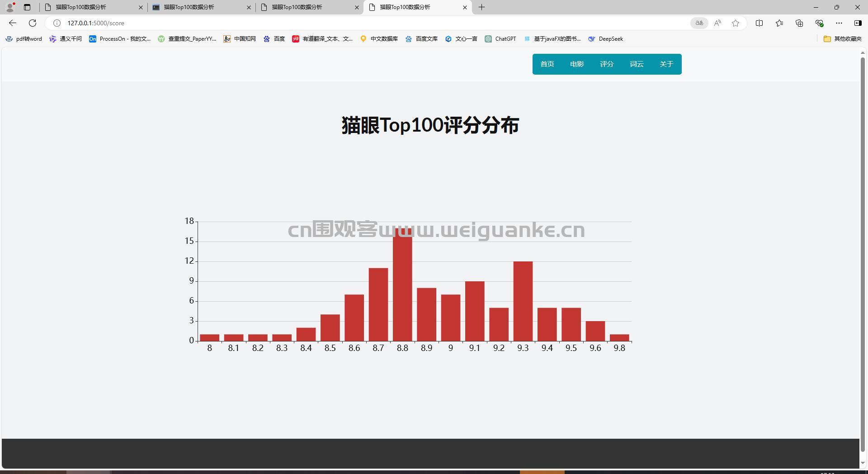Open the pdf转word bookmark
The width and height of the screenshot is (868, 474).
coord(24,39)
